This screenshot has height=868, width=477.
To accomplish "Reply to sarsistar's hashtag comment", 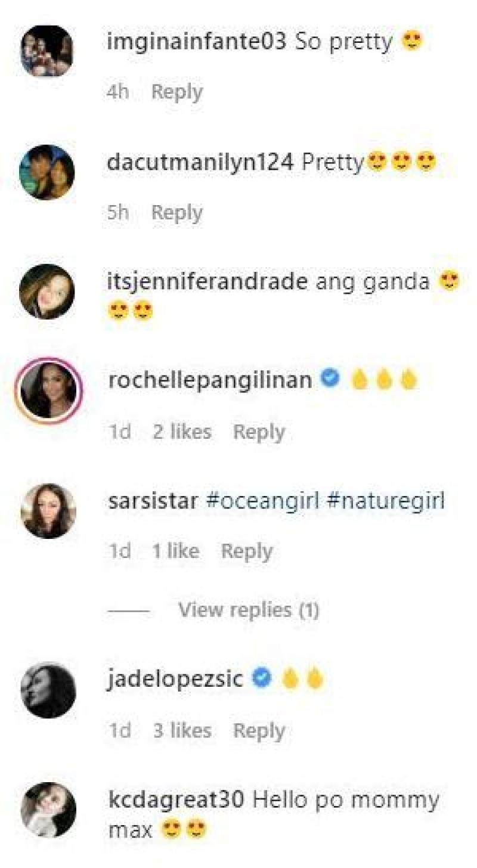I will tap(246, 551).
